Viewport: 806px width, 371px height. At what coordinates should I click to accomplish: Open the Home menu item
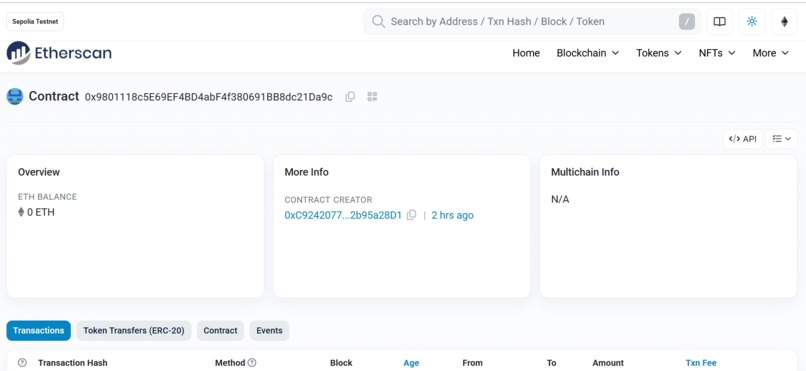tap(526, 53)
